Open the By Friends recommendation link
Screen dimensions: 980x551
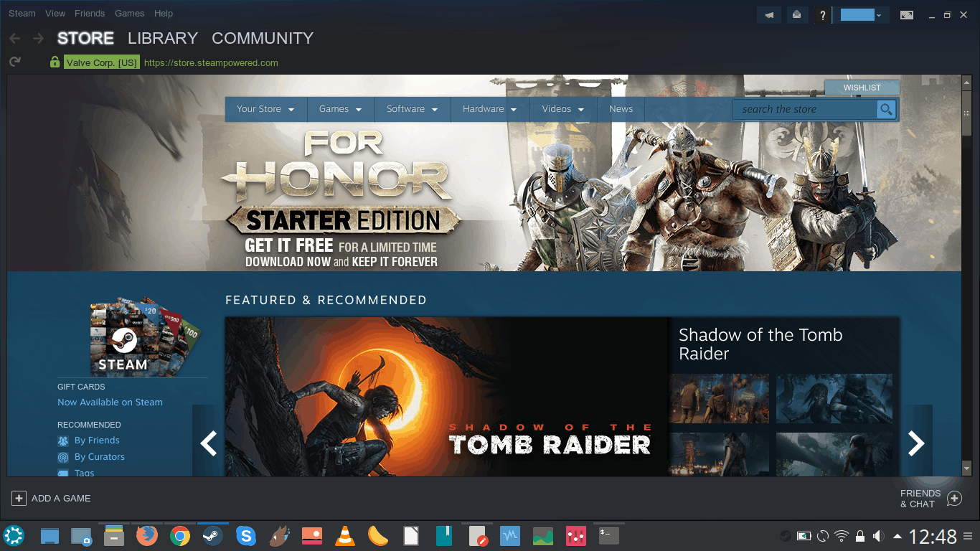pos(97,441)
